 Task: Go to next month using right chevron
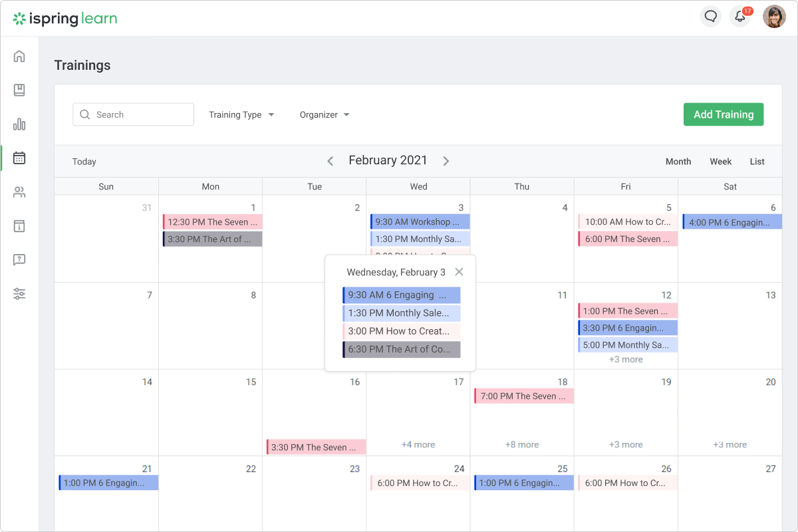click(446, 161)
